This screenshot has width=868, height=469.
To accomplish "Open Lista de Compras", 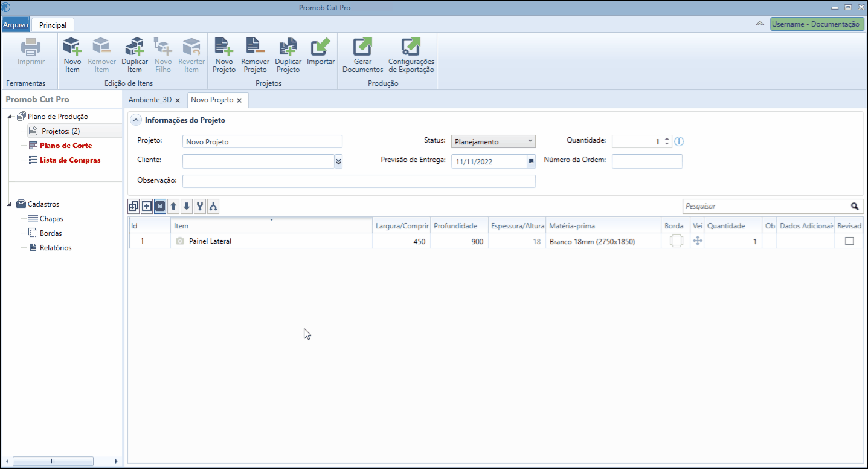I will 70,160.
